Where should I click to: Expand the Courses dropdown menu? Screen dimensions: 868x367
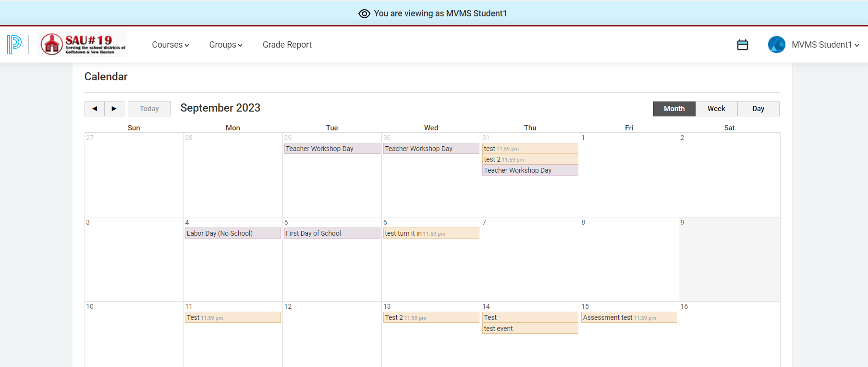tap(171, 45)
